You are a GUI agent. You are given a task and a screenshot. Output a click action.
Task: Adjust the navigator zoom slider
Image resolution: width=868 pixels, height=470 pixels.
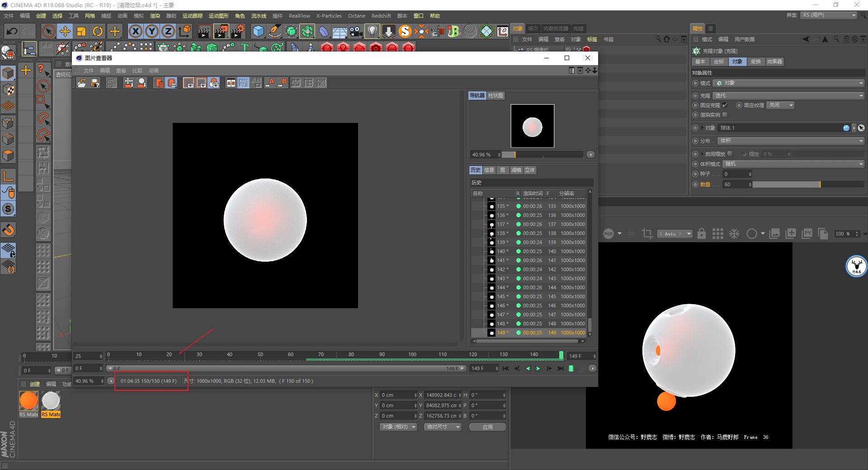[542, 155]
